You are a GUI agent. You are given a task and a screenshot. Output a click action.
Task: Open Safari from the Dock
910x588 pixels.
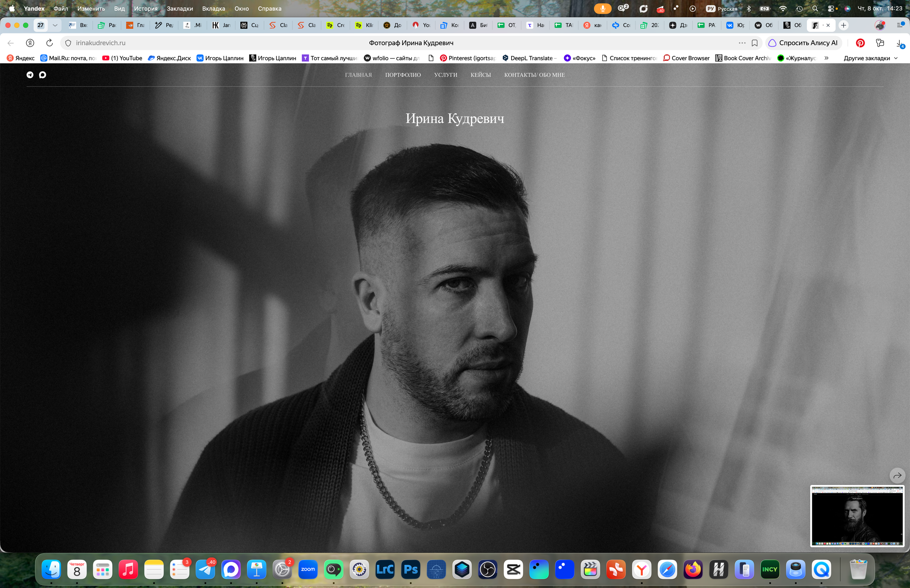click(x=668, y=570)
